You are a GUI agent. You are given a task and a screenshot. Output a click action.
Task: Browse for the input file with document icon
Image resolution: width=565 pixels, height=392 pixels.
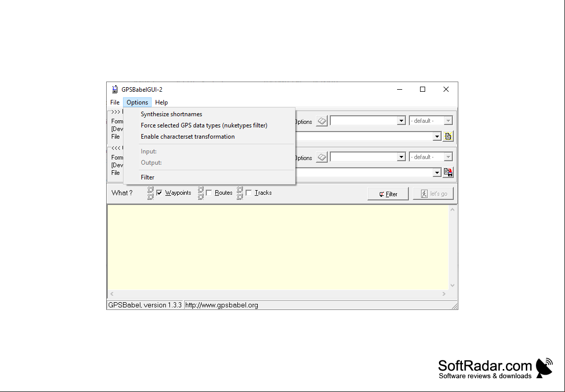pyautogui.click(x=448, y=136)
